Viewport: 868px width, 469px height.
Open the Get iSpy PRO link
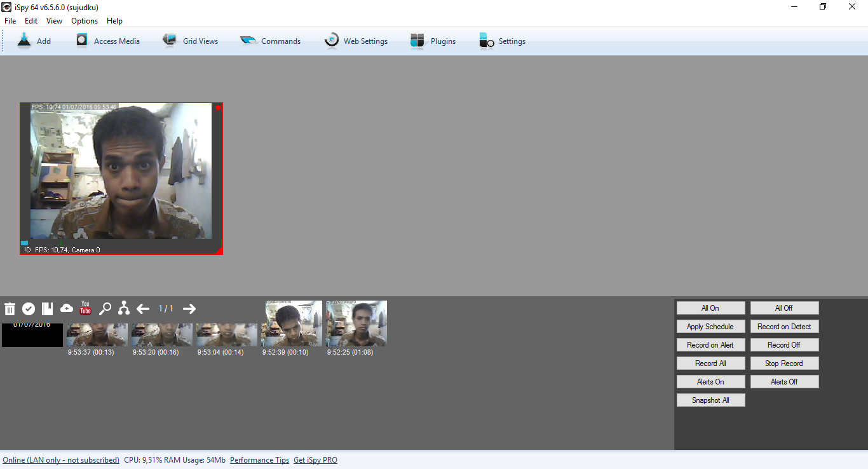pos(315,459)
